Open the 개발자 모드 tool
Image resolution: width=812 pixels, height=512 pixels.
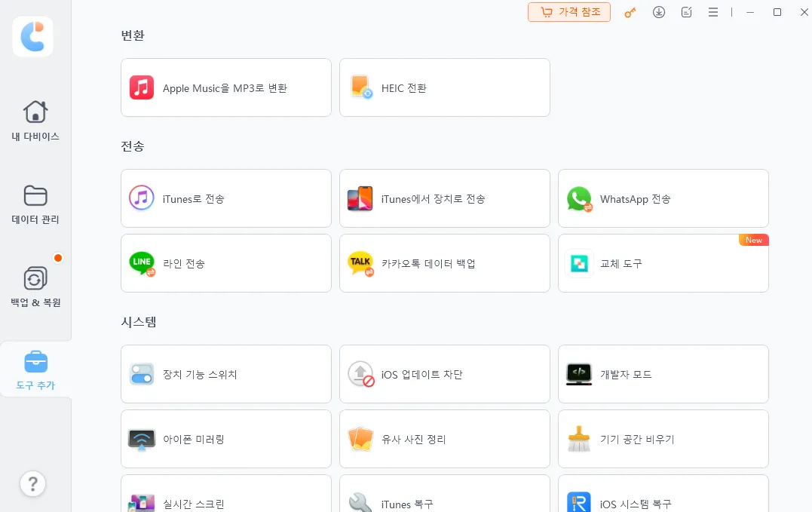click(x=663, y=374)
